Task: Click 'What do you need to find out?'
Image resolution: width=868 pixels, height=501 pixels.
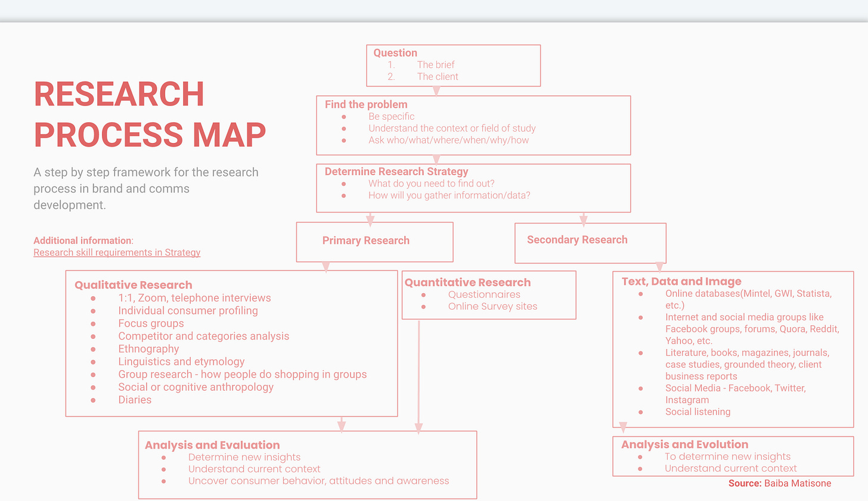Action: point(431,183)
